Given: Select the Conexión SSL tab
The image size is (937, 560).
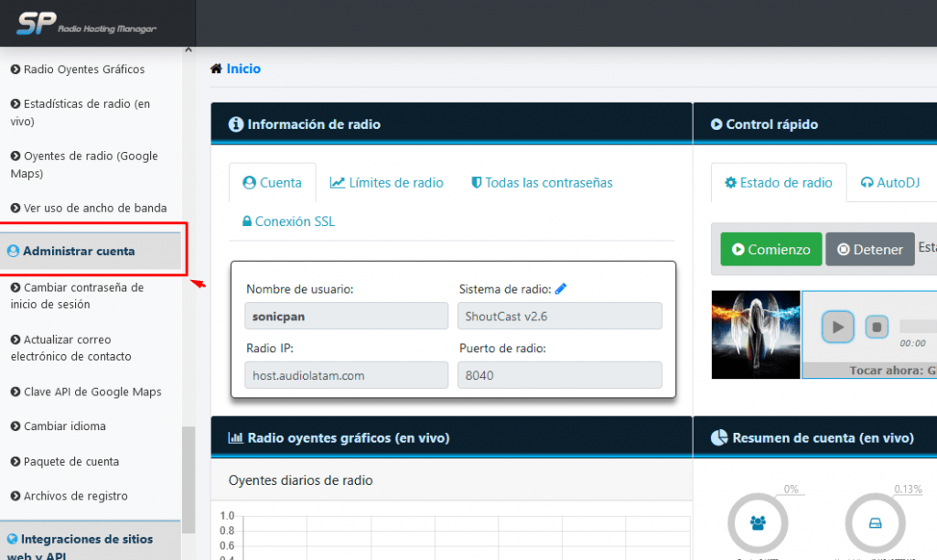Looking at the screenshot, I should (288, 221).
